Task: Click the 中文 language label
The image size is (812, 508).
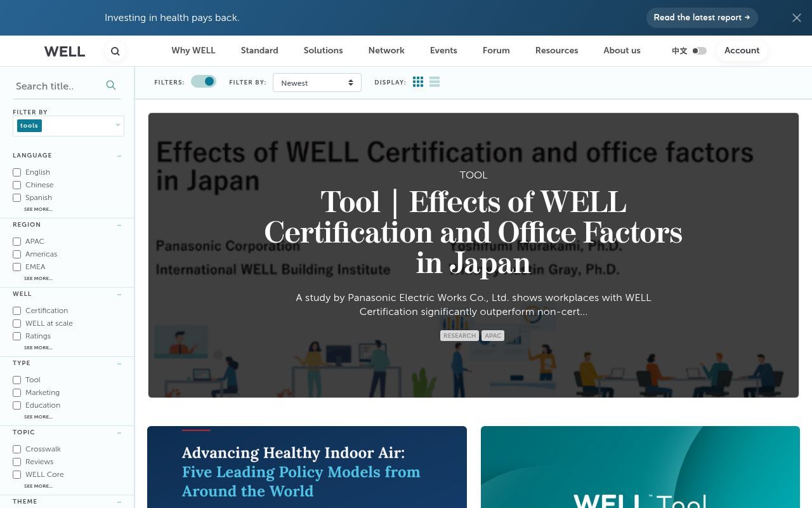Action: pos(679,51)
